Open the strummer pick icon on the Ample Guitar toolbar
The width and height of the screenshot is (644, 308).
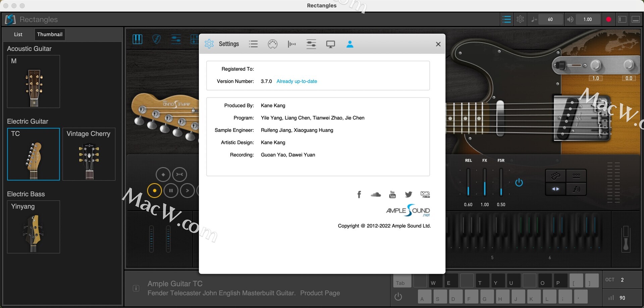pos(156,39)
